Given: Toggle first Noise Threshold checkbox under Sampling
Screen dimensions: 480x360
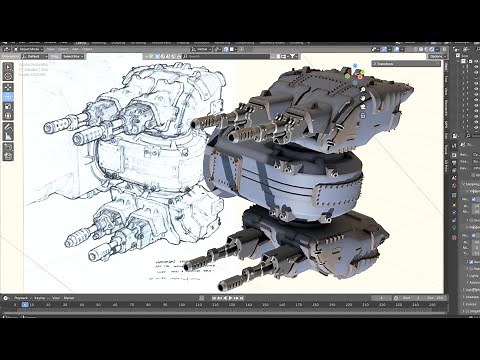Looking at the screenshot, I should point(474,199).
